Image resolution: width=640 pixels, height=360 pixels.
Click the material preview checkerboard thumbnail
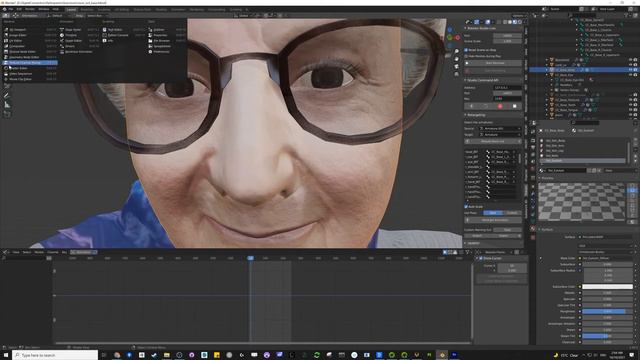coord(582,202)
